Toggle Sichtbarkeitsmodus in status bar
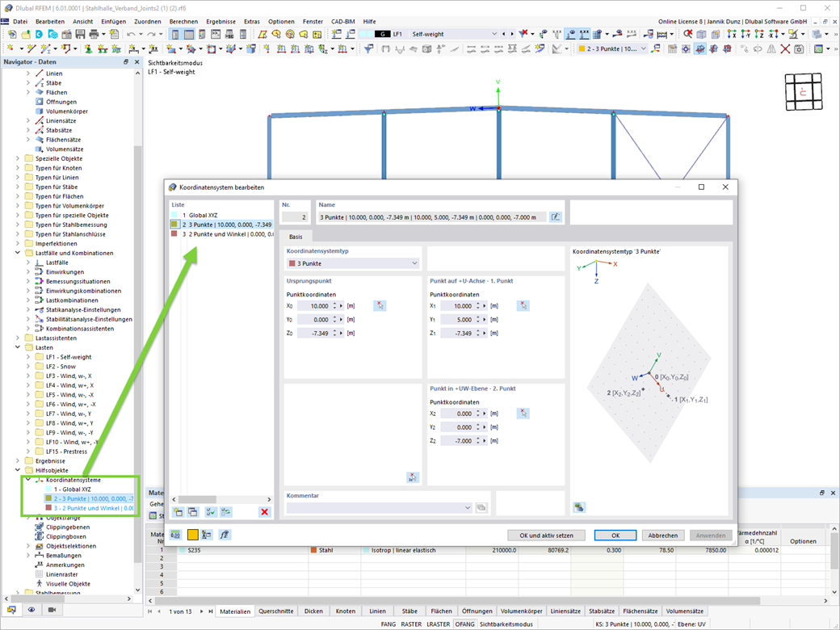Image resolution: width=840 pixels, height=630 pixels. 506,624
